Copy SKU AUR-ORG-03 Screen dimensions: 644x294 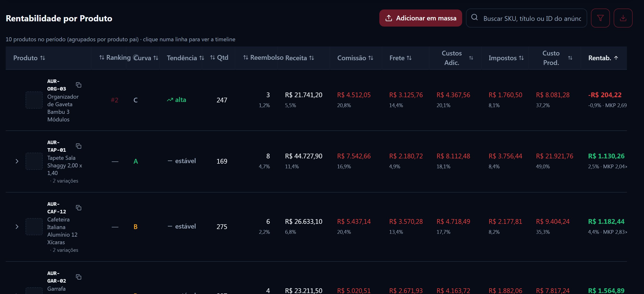pos(79,85)
